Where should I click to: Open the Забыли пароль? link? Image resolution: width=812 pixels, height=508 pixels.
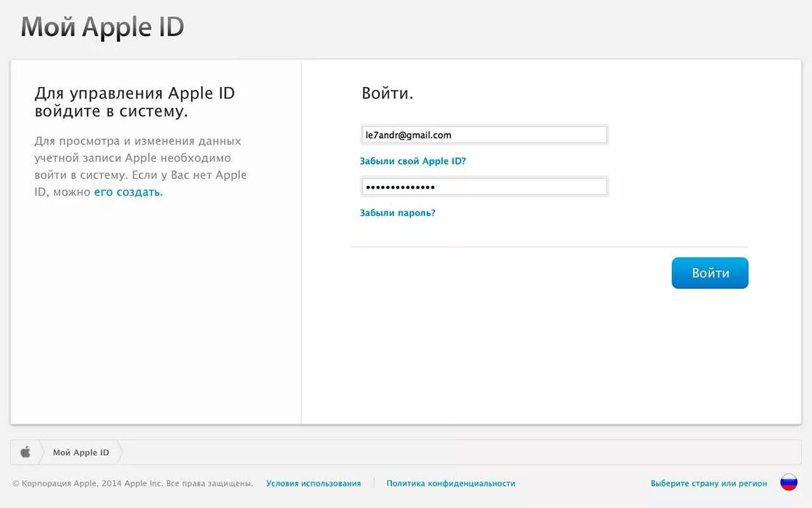398,213
